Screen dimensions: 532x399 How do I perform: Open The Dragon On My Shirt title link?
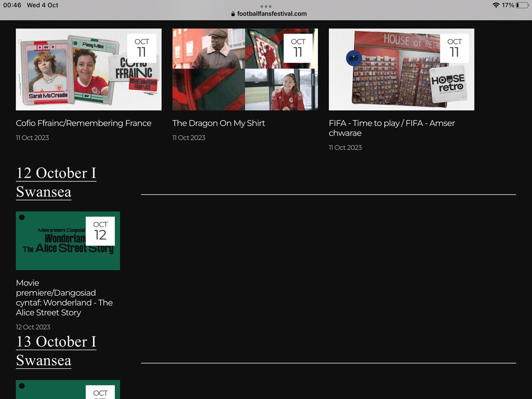[219, 123]
